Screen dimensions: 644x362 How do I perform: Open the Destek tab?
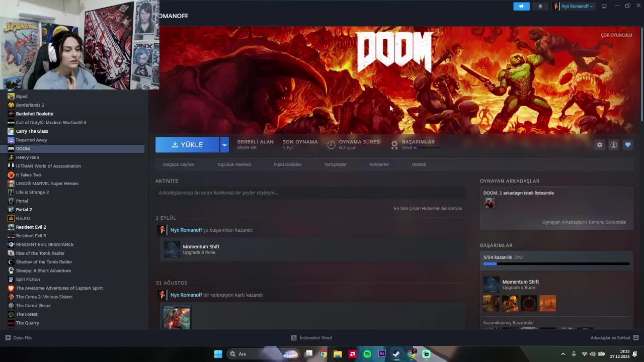(419, 164)
